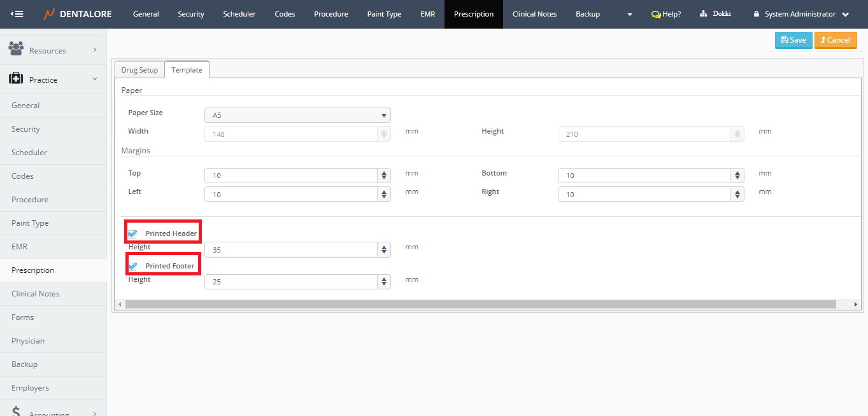Uncheck the Printed Footer checkbox
The image size is (868, 416).
click(132, 266)
